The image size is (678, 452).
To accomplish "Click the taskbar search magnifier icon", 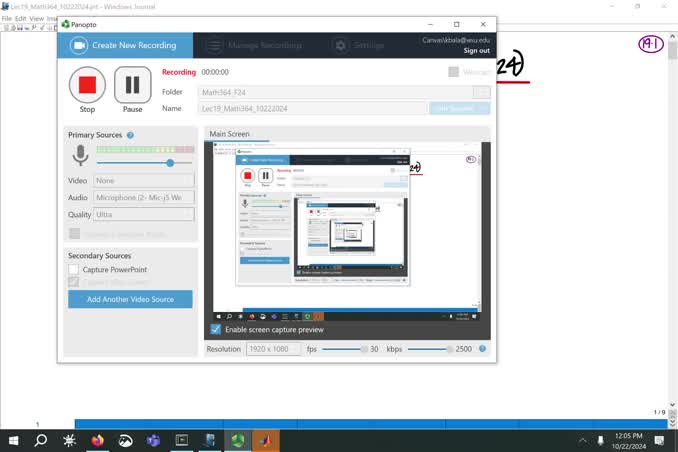I will point(41,440).
